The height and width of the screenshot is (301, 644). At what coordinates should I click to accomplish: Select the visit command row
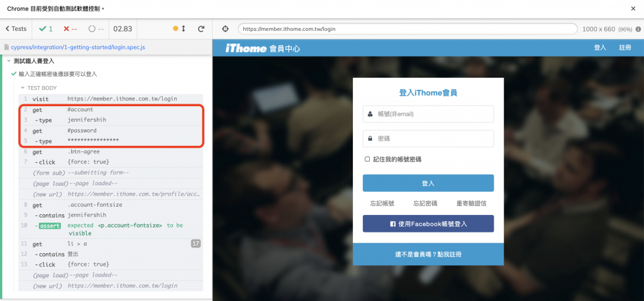pyautogui.click(x=111, y=99)
